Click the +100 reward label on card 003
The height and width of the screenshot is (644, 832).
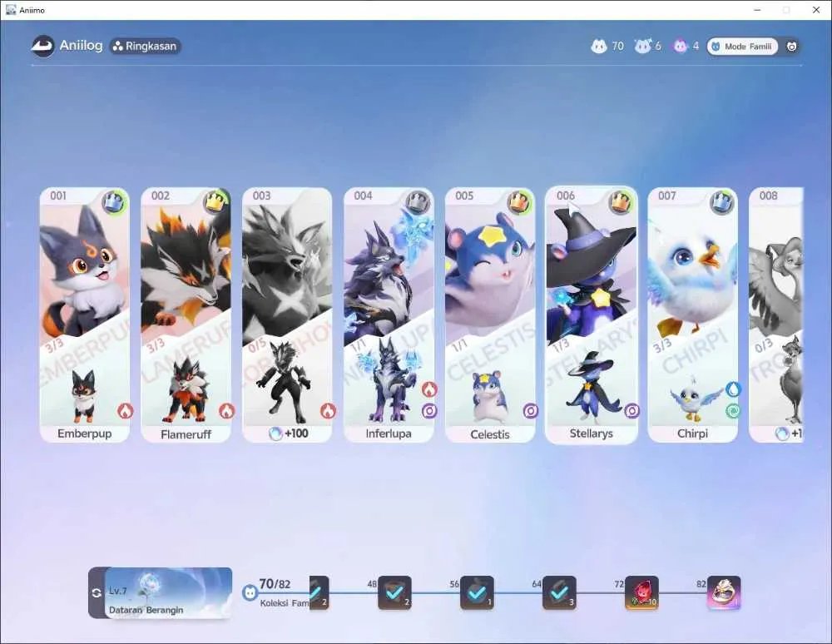coord(289,433)
